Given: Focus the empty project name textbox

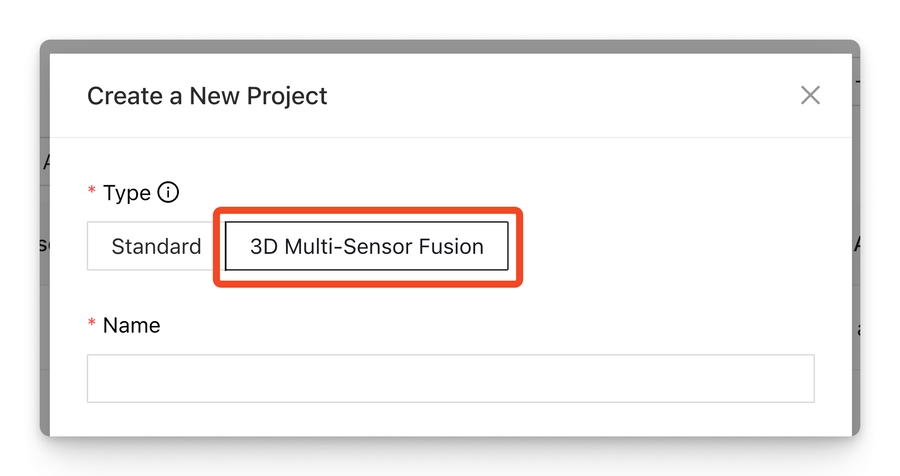Looking at the screenshot, I should point(450,378).
